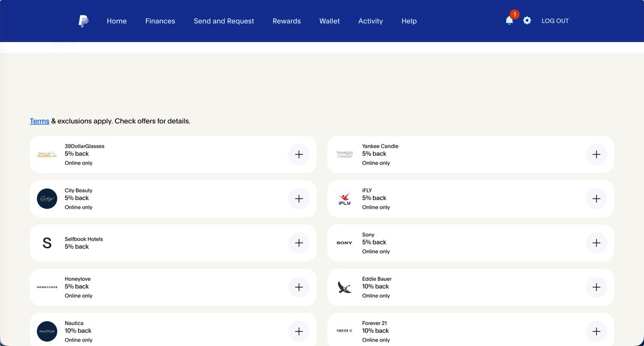Go to the Home menu item

pos(116,21)
